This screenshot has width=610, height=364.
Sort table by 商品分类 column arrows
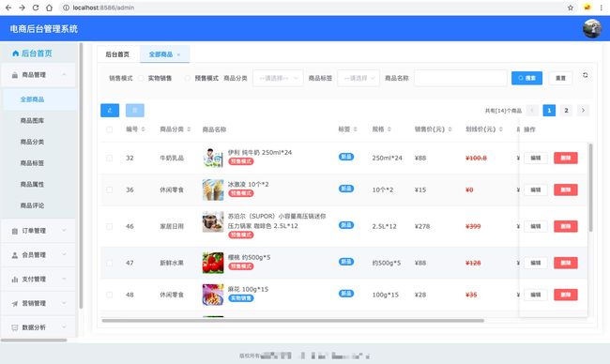coord(189,129)
